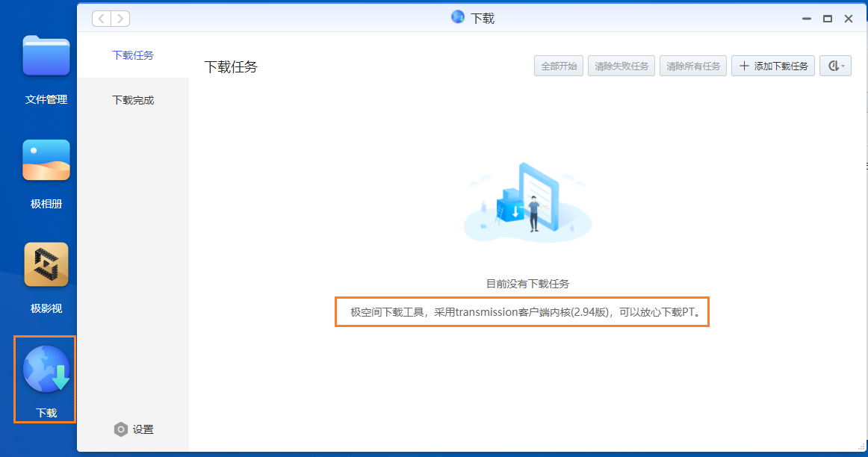This screenshot has height=457, width=868.
Task: Click the globe icon beside the 下载 title
Action: click(458, 17)
